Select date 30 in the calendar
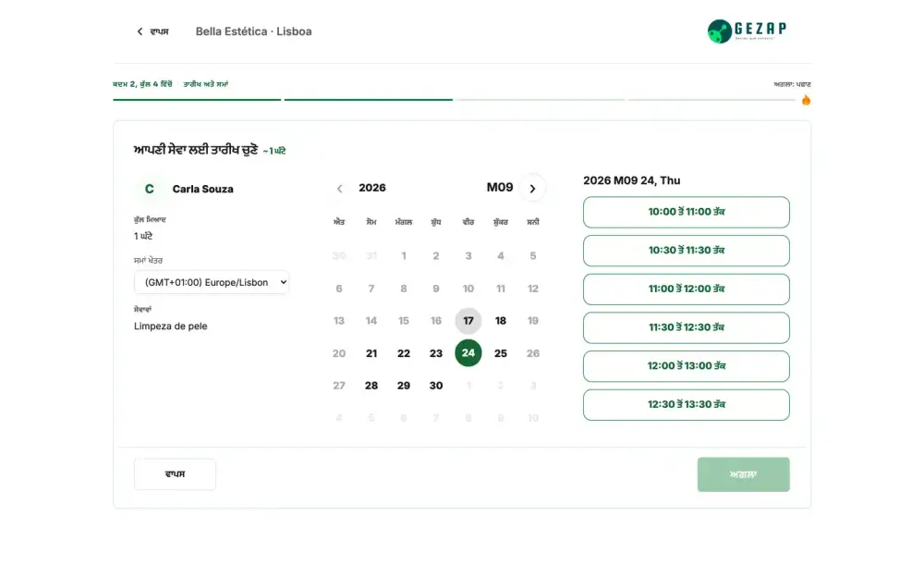This screenshot has width=924, height=578. click(435, 385)
